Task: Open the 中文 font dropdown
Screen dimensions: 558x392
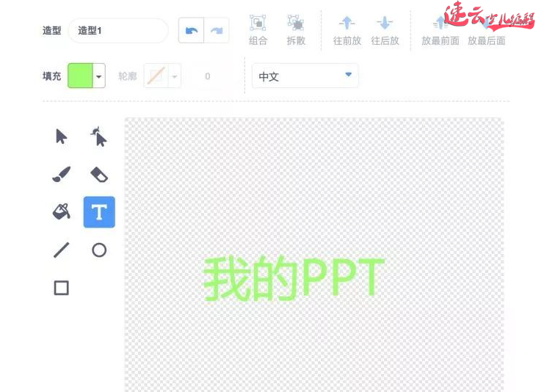Action: 305,76
